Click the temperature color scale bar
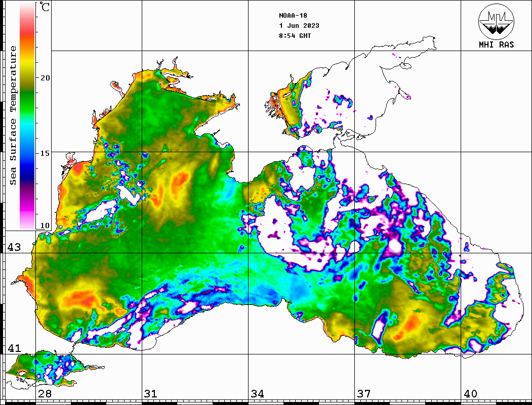 (x=27, y=116)
